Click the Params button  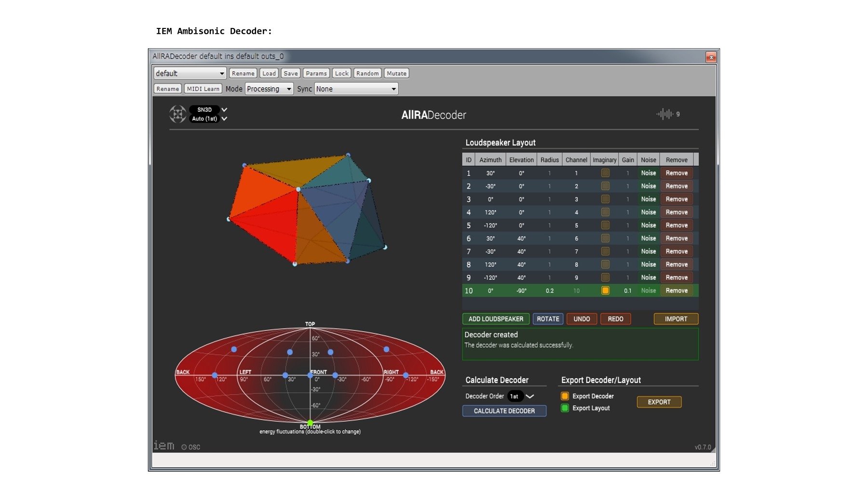316,73
